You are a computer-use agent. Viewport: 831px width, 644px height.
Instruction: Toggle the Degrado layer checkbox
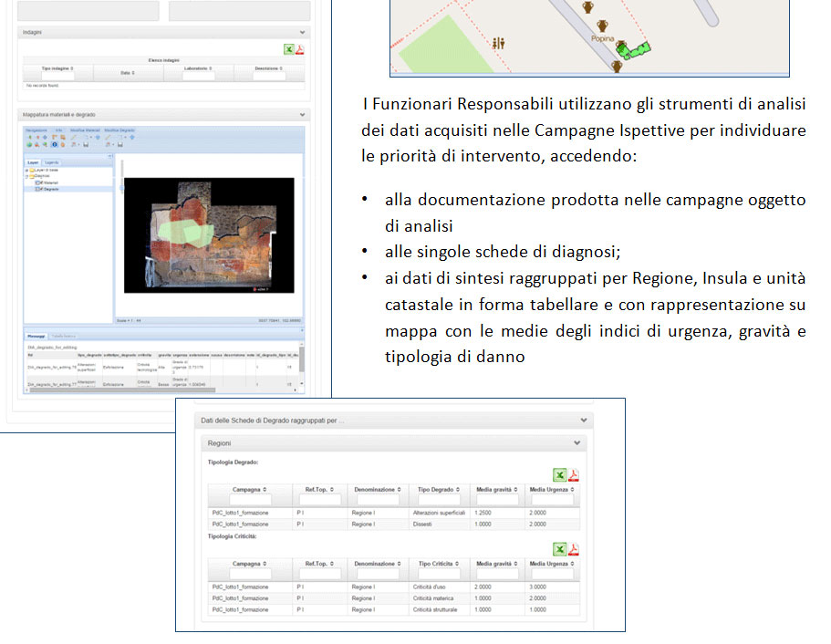point(39,189)
